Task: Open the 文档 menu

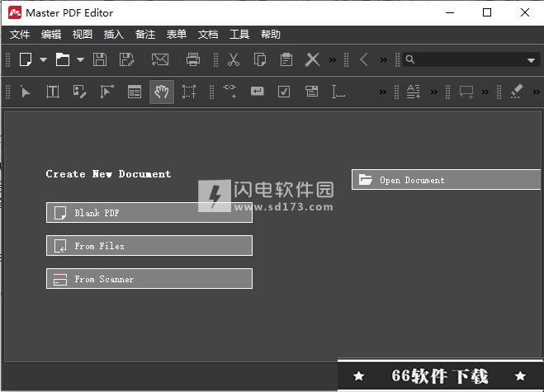Action: [x=208, y=35]
